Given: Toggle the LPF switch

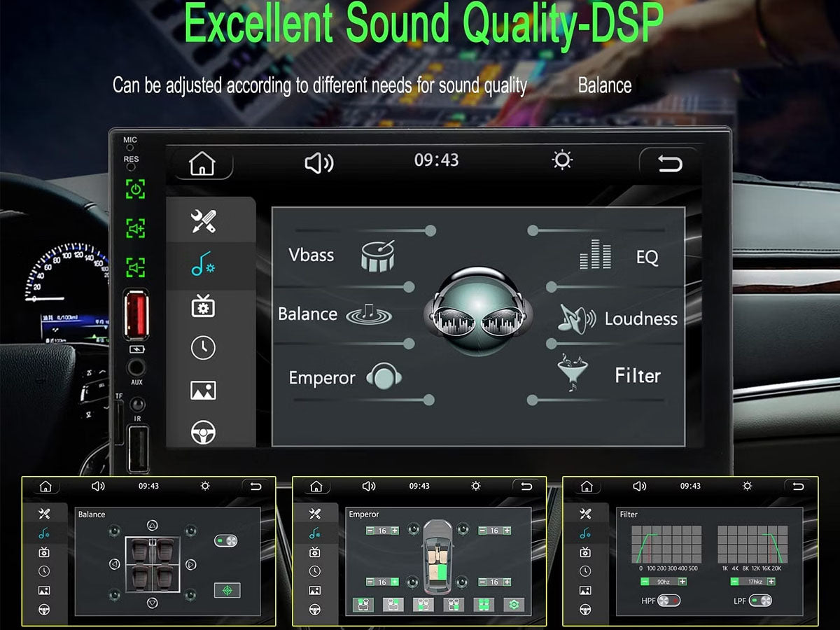Looking at the screenshot, I should point(760,601).
